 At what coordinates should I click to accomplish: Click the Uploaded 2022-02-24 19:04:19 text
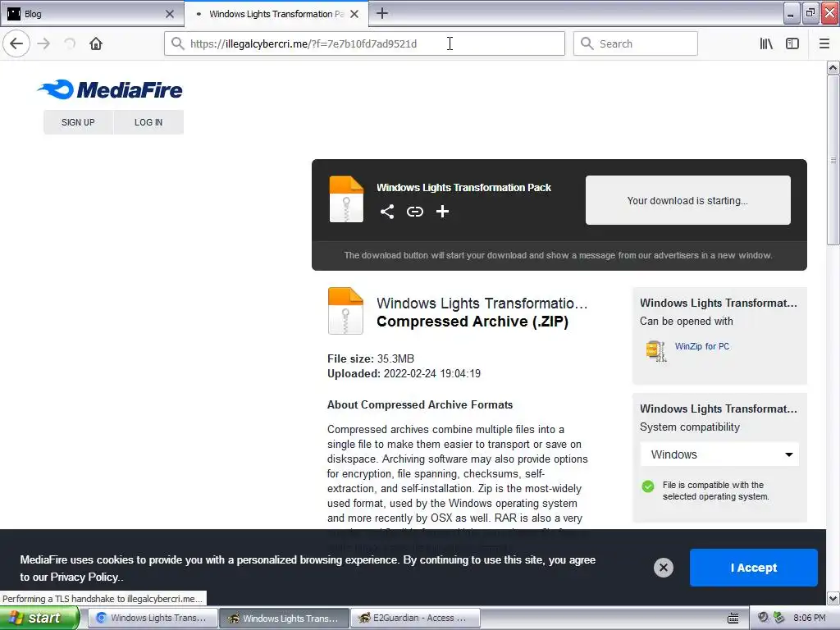pos(404,373)
